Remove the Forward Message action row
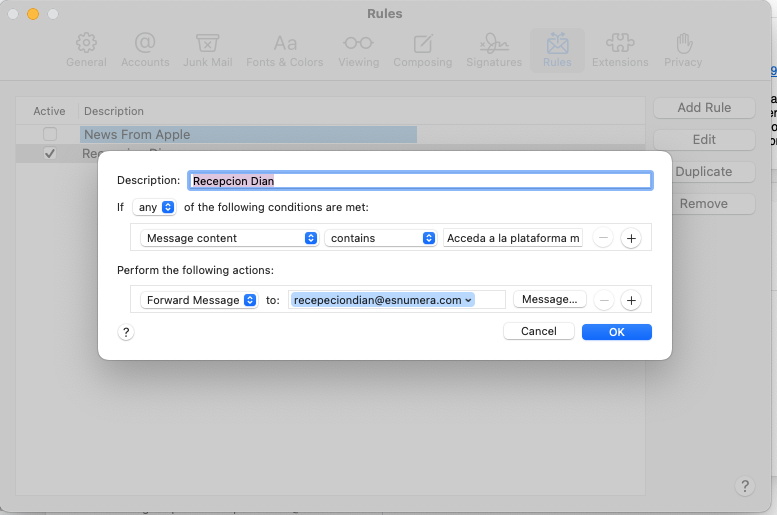Viewport: 777px width, 515px height. tap(604, 300)
